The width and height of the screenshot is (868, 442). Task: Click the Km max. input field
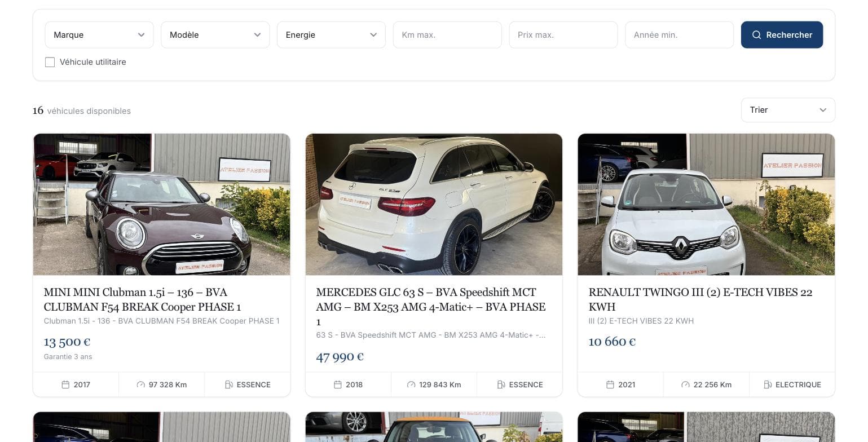click(447, 35)
